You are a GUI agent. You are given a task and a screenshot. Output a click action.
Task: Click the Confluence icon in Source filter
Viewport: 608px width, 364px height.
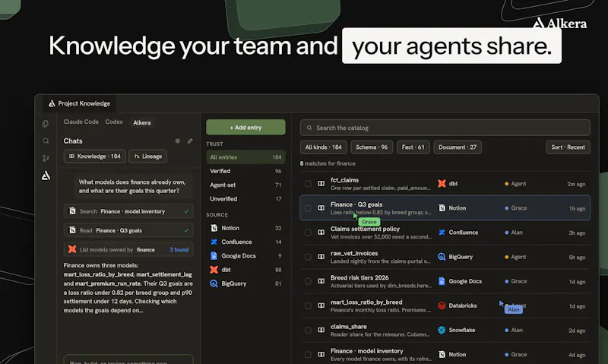pyautogui.click(x=214, y=242)
